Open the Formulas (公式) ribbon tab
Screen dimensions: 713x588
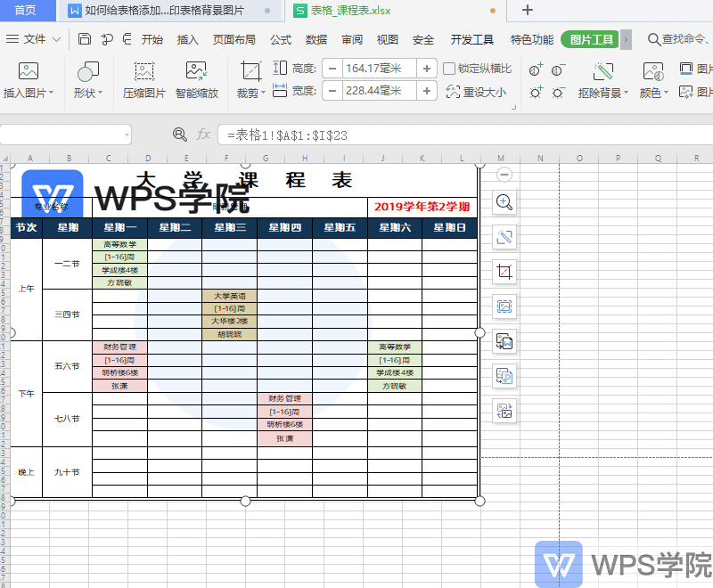281,39
